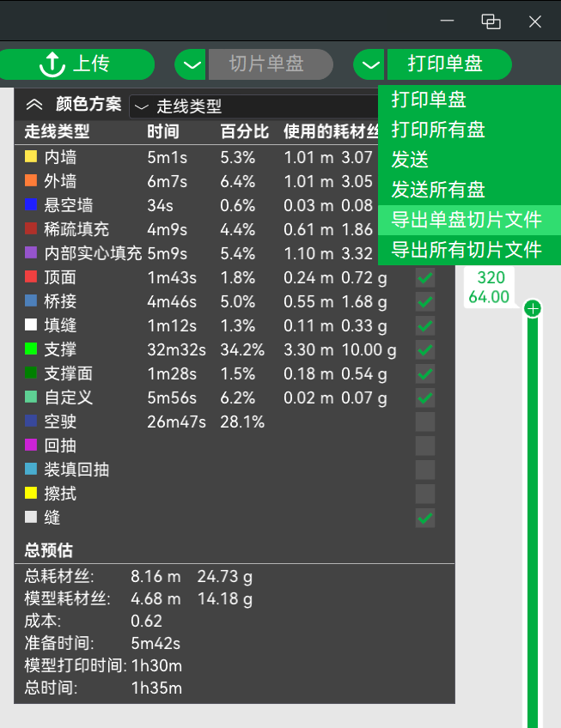Click the bright green 支撑 color swatch

[x=31, y=349]
